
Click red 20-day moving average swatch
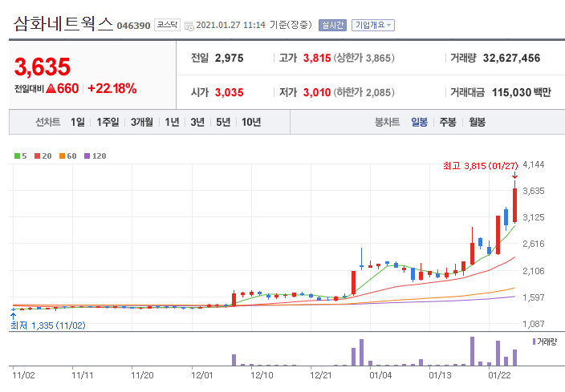[x=37, y=156]
